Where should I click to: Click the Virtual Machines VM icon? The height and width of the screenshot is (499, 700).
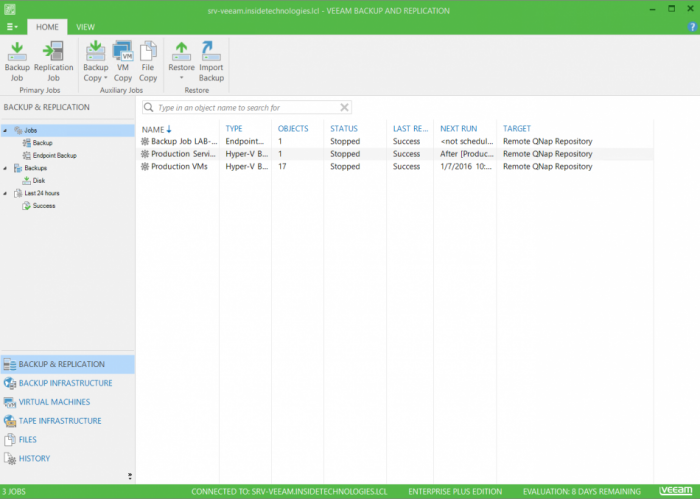pos(10,402)
